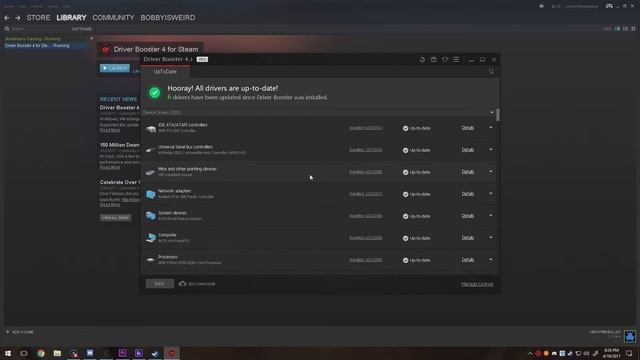Open Details for IDE ATA/ATAPI controllers
The image size is (640, 360).
coord(468,128)
